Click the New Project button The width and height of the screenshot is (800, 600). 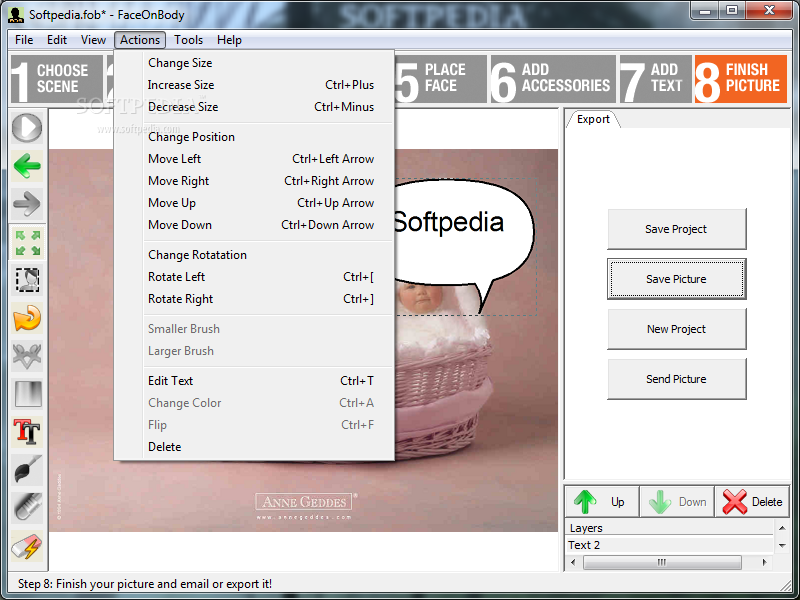pyautogui.click(x=677, y=329)
